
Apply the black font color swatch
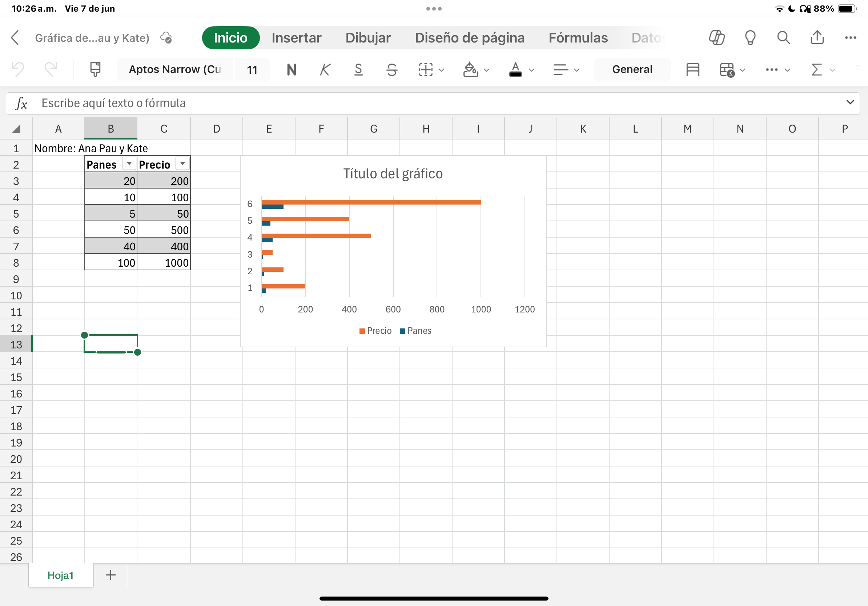coord(515,69)
